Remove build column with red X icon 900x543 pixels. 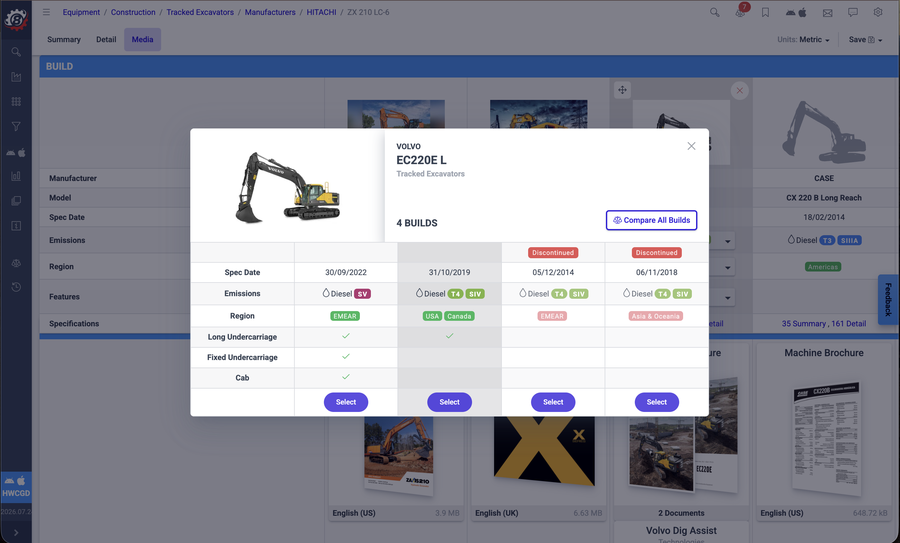739,90
